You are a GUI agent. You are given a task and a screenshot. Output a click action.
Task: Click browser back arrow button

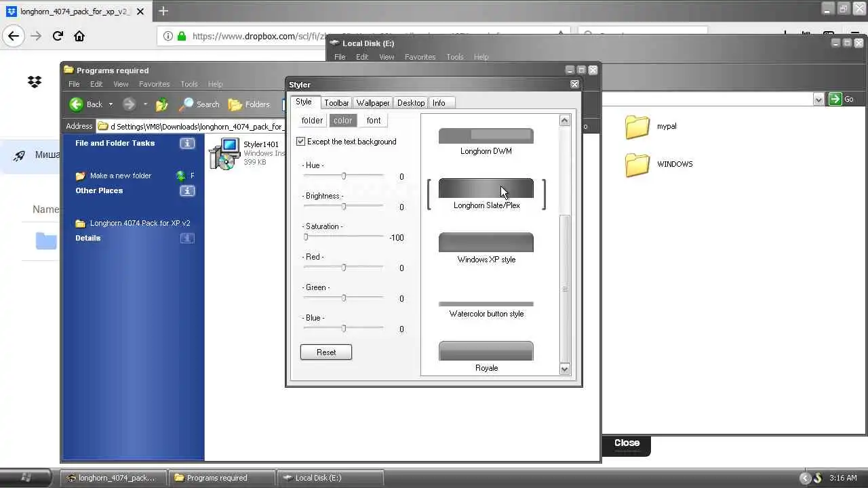click(14, 36)
